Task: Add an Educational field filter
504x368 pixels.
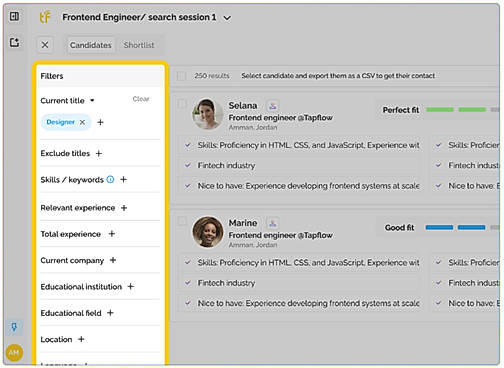Action: (x=110, y=313)
